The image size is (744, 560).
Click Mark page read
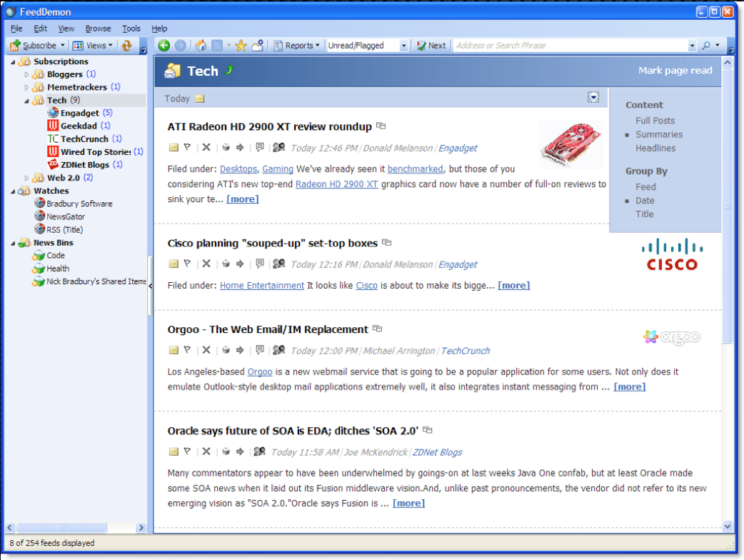(x=675, y=70)
